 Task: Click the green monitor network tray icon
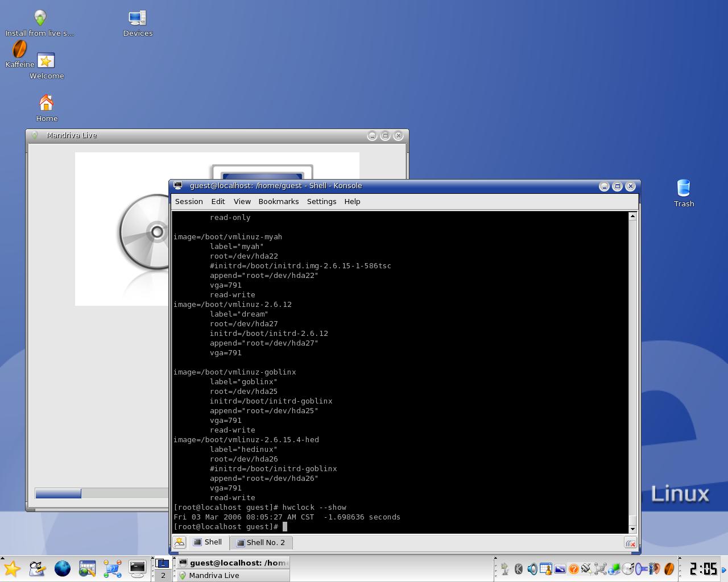click(614, 569)
